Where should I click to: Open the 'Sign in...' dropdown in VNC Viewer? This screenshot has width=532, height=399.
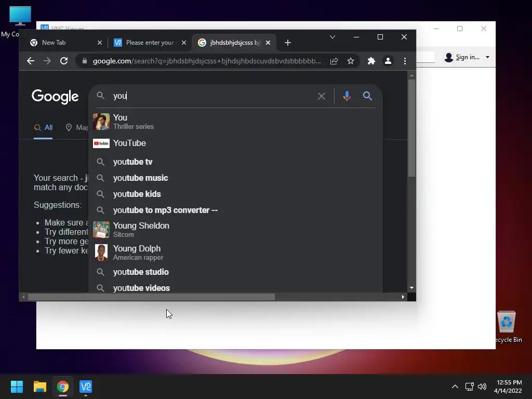(467, 57)
